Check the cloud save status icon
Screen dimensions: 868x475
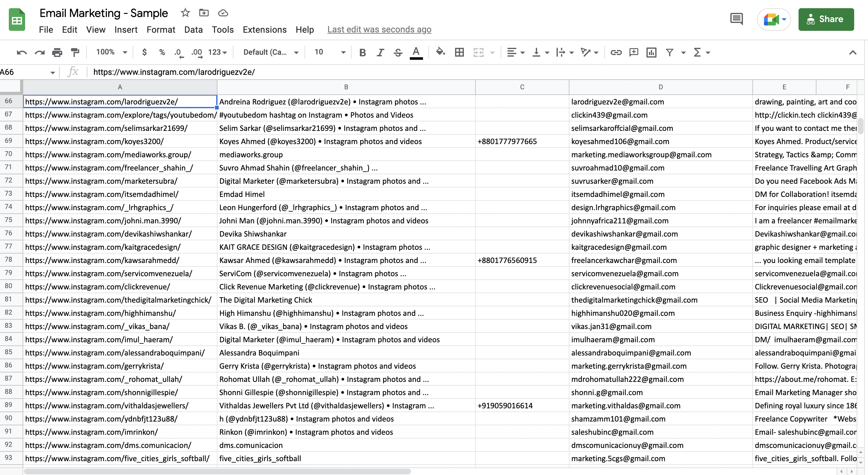pos(223,13)
